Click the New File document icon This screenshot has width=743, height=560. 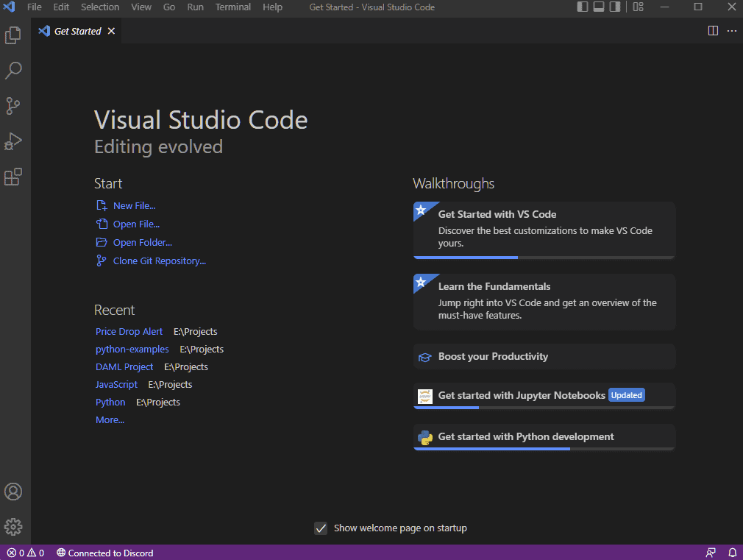coord(102,205)
